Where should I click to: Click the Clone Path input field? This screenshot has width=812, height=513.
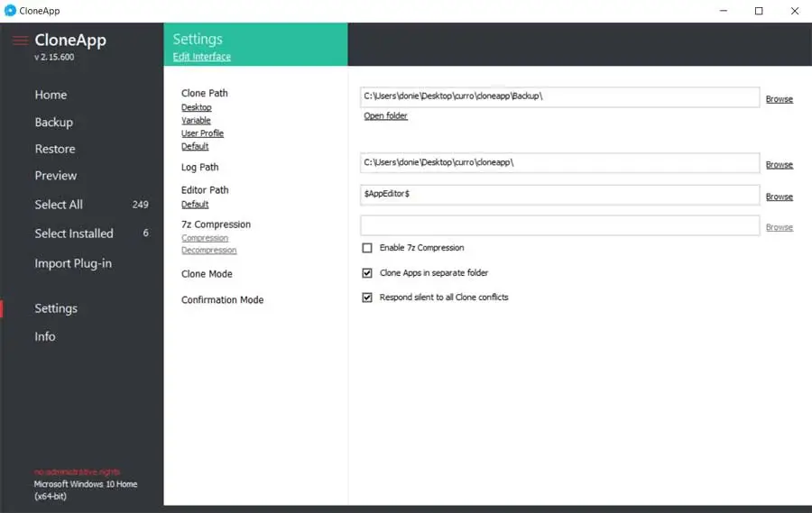[x=559, y=96]
